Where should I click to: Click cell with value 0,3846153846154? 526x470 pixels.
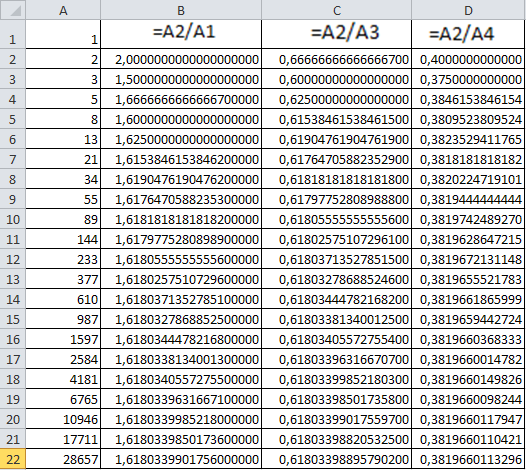(x=468, y=99)
